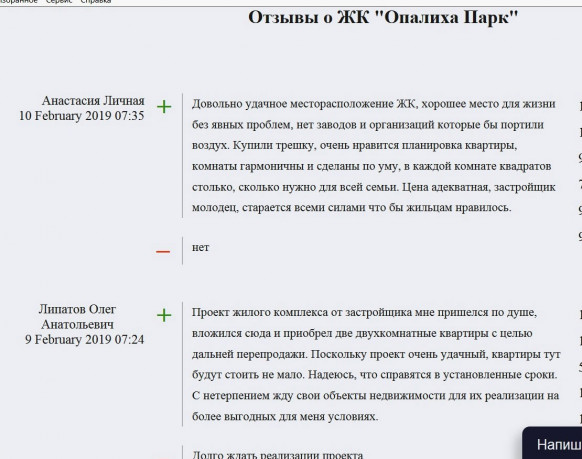The height and width of the screenshot is (459, 582).
Task: Click green plus icon beside Липатов Олег review
Action: (164, 315)
